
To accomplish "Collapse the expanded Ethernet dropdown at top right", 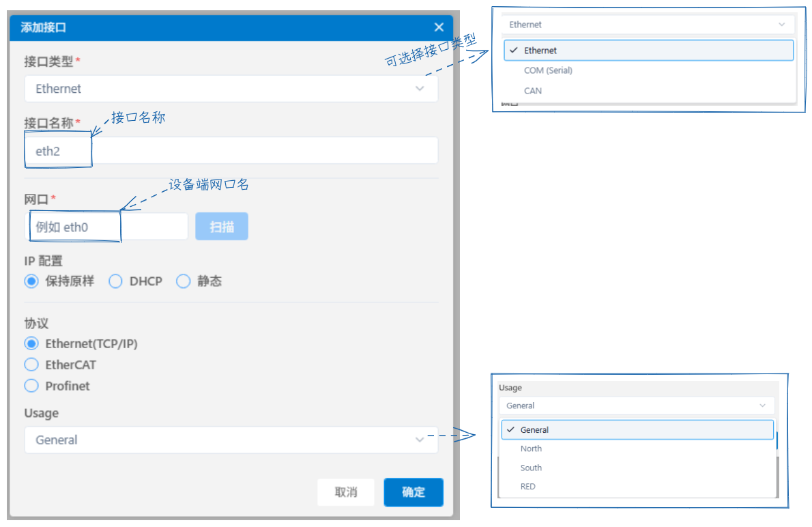I will click(x=648, y=25).
